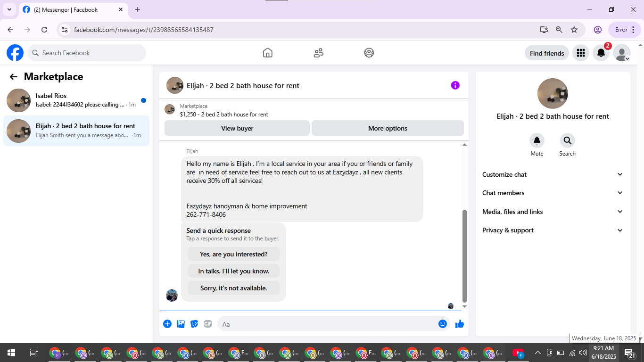Viewport: 644px width, 362px height.
Task: Click the large profile picture in the right panel
Action: click(x=553, y=93)
